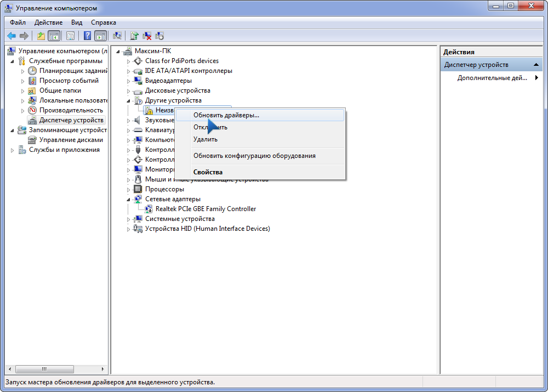The width and height of the screenshot is (548, 392).
Task: Toggle the action pane toolbar button
Action: tap(100, 36)
